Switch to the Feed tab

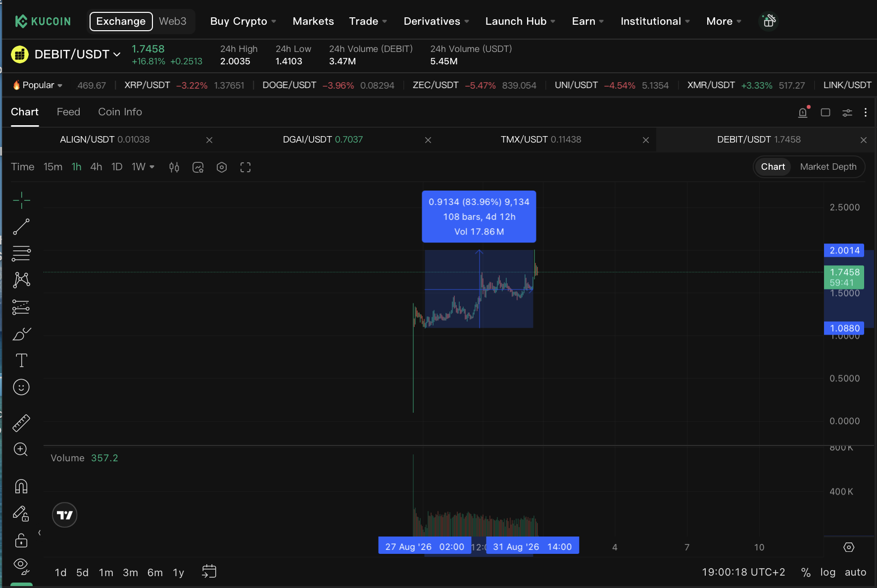(x=68, y=112)
